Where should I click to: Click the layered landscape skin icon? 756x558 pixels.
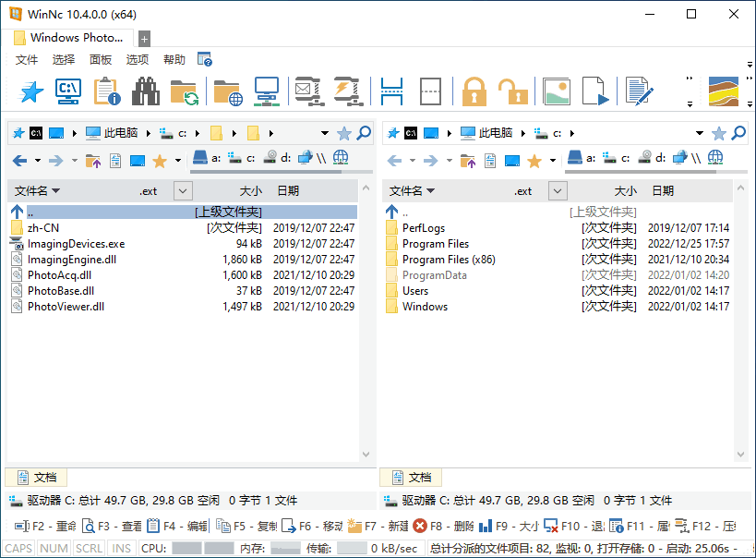[x=723, y=91]
